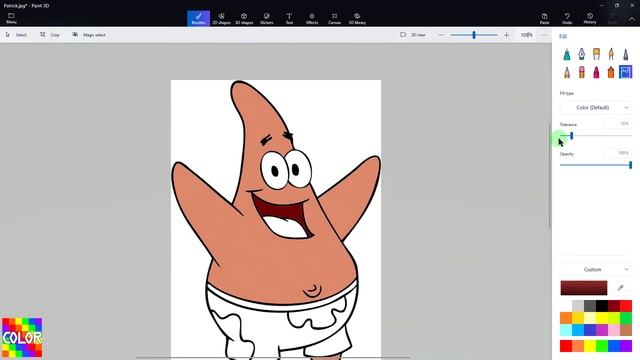Select the Oil brush

click(596, 54)
